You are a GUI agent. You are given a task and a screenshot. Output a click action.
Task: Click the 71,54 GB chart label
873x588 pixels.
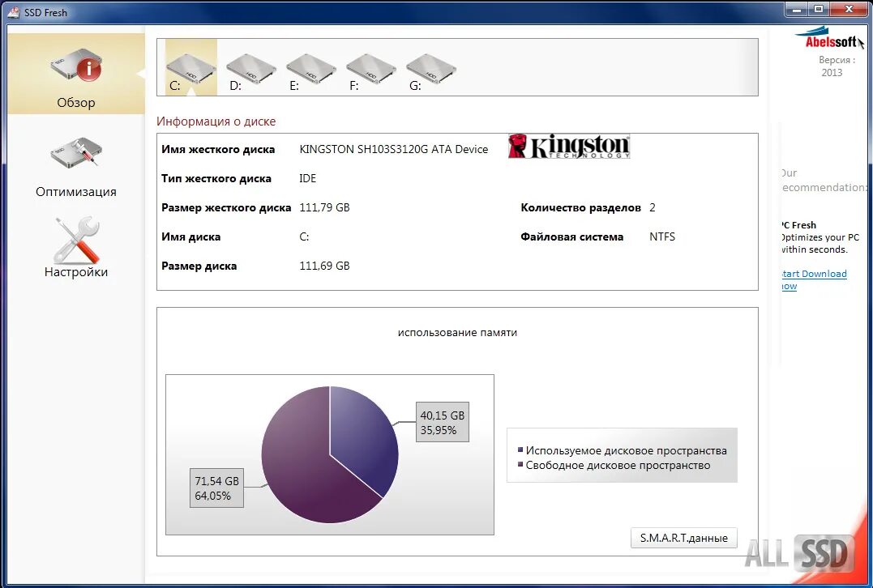click(x=216, y=488)
